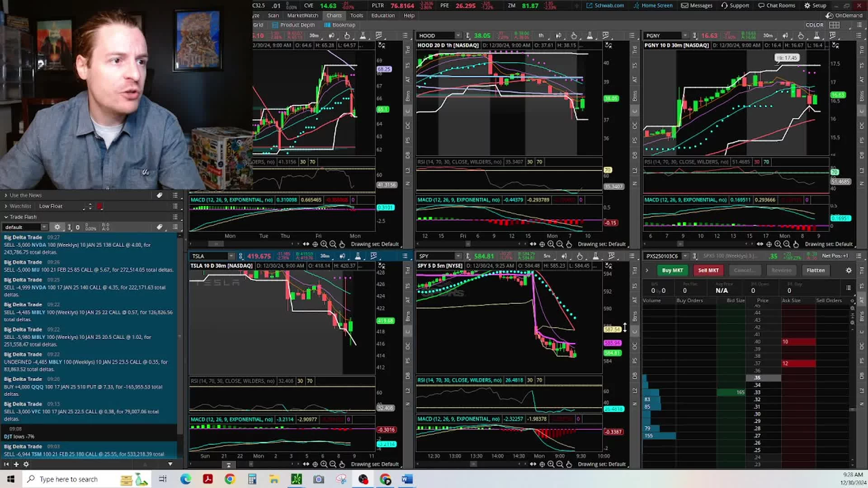Open SPY symbol dropdown
The image size is (868, 488).
[458, 256]
